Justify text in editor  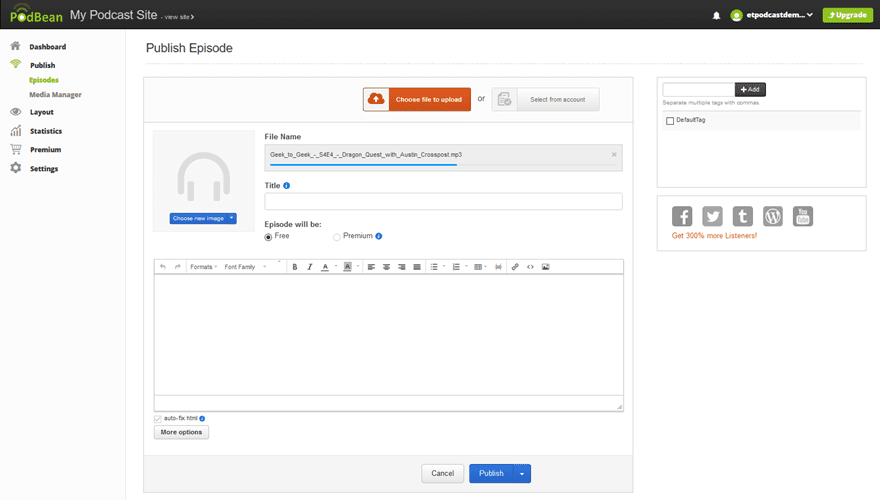[x=417, y=267]
